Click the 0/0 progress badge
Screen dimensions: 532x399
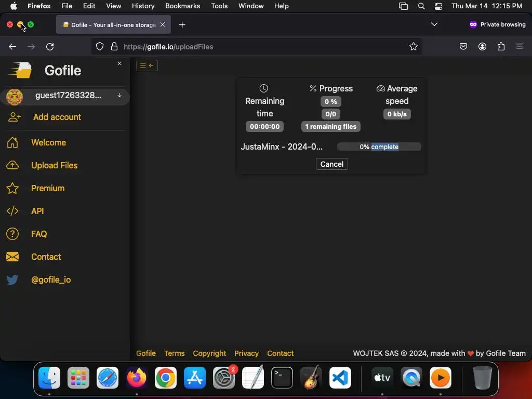[331, 114]
